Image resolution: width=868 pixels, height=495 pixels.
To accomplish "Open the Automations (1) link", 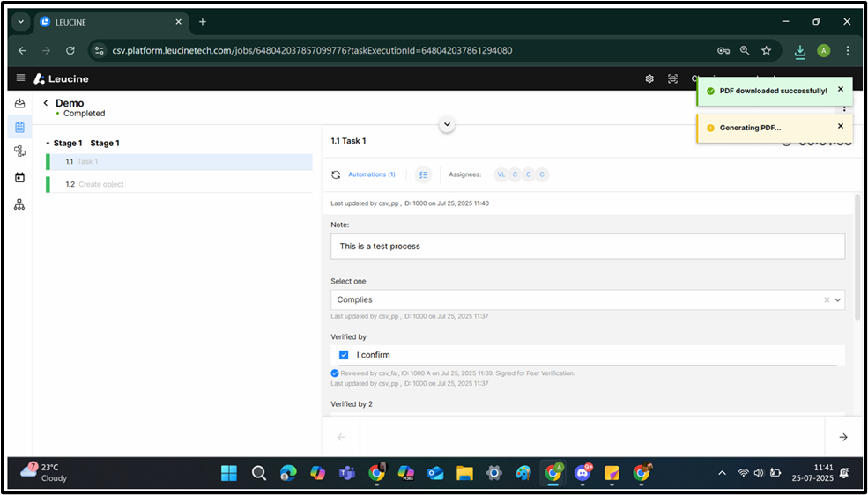I will pos(371,174).
